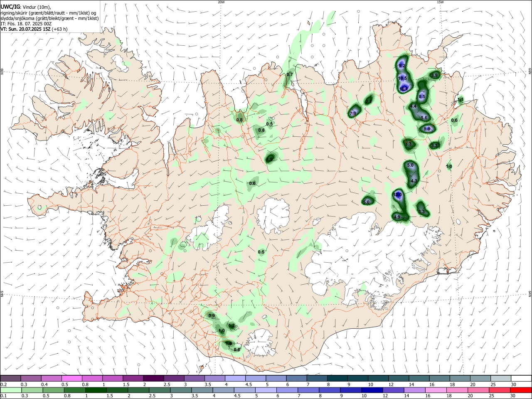Click the 10.5 precipitation value label

(x=402, y=78)
